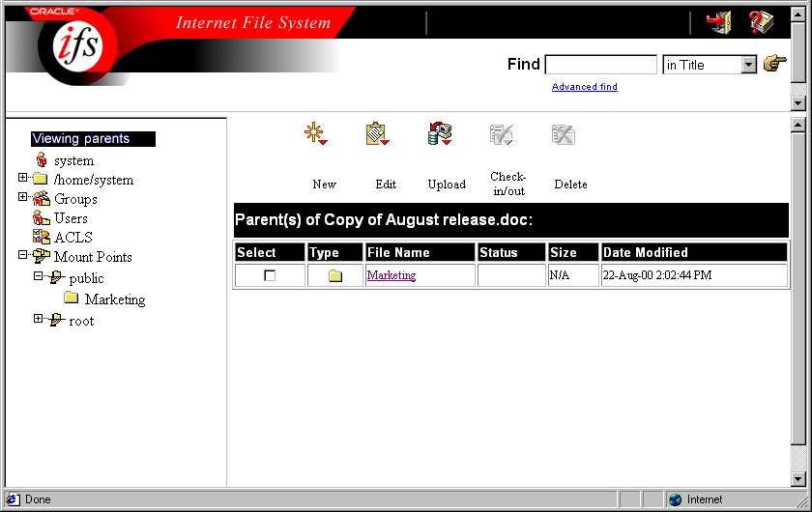The height and width of the screenshot is (512, 812).
Task: Click the greyed Check-in/out icon
Action: coord(502,134)
